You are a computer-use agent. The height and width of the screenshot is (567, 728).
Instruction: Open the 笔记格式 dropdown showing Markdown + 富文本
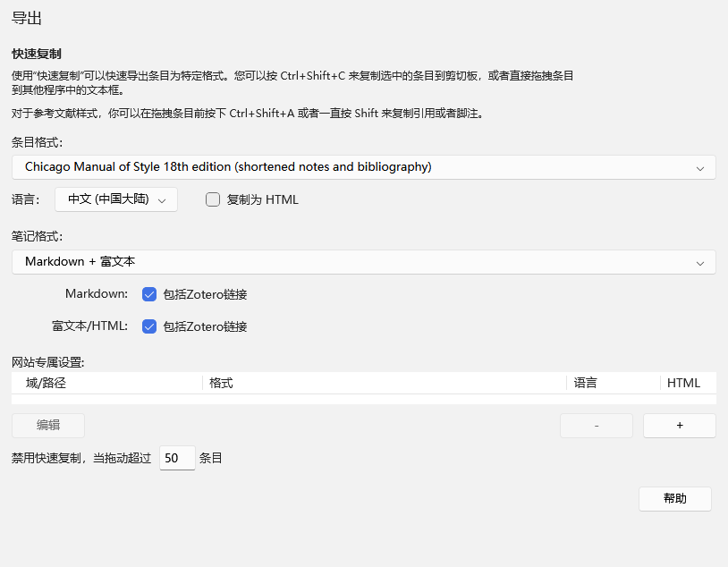pyautogui.click(x=363, y=262)
